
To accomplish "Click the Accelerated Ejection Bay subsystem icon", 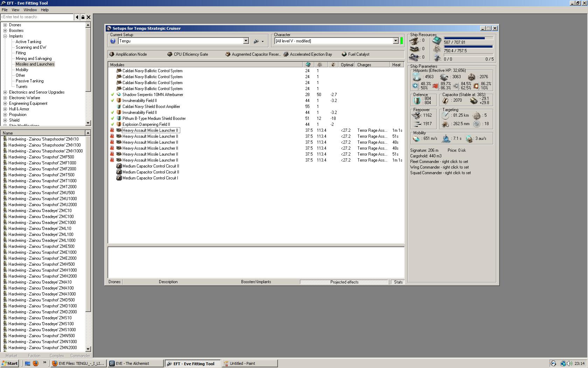I will [x=286, y=54].
